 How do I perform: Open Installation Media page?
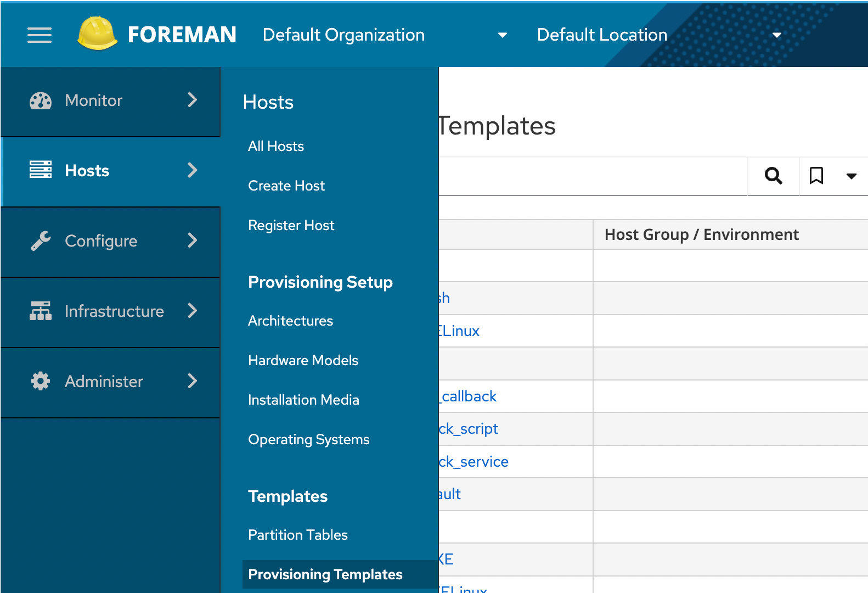[x=304, y=400]
